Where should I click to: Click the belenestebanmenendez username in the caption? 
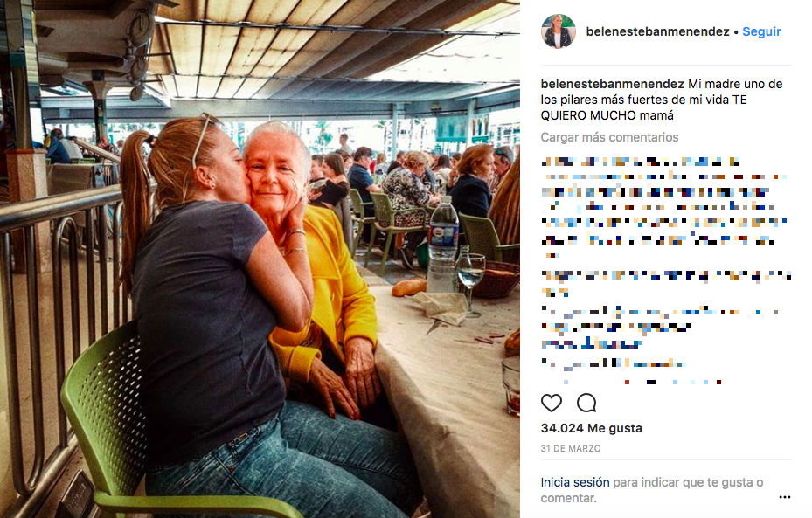(612, 84)
